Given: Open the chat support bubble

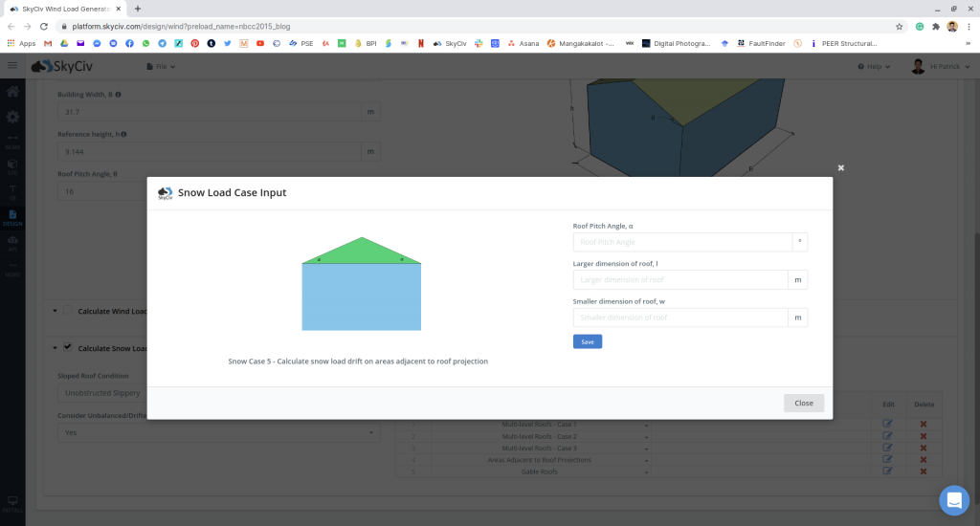Looking at the screenshot, I should (x=953, y=499).
